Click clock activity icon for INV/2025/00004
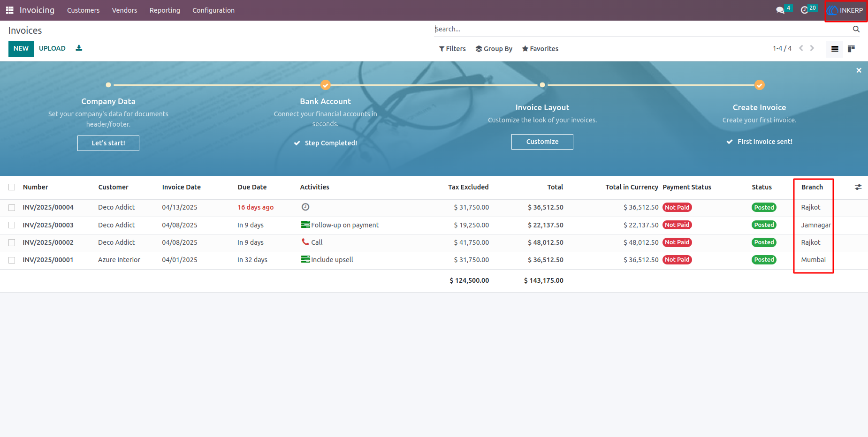This screenshot has width=868, height=437. 305,207
